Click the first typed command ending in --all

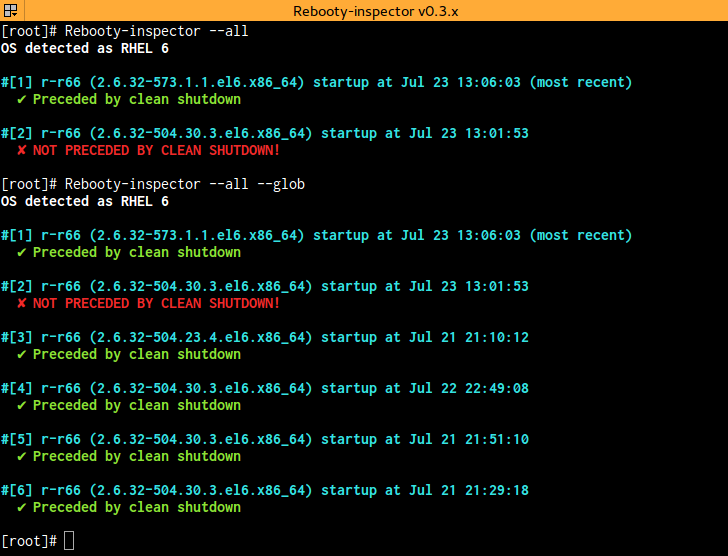(x=156, y=32)
